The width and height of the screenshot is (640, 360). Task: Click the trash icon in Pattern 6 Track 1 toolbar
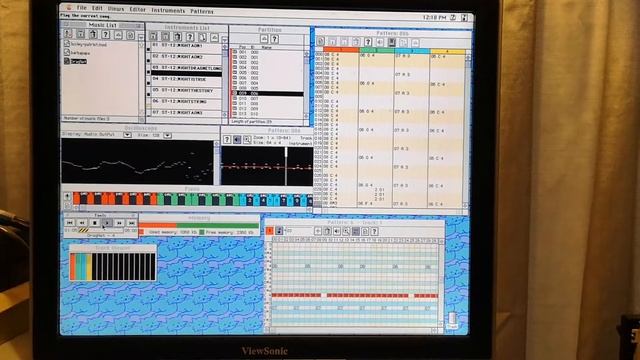[x=327, y=231]
